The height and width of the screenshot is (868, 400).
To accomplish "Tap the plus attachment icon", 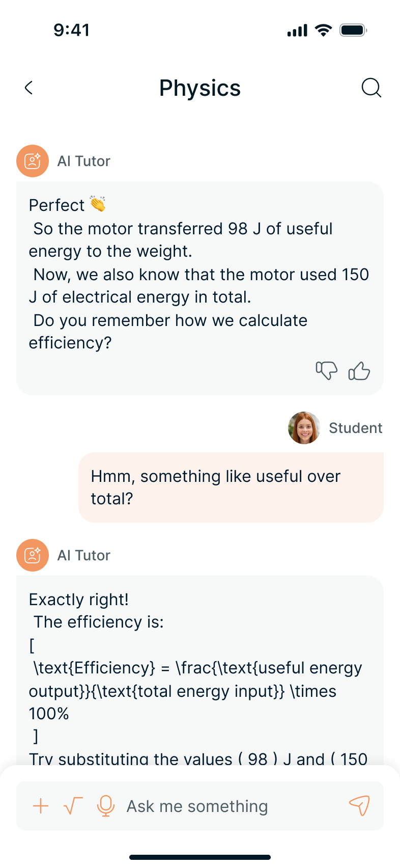I will pos(41,806).
